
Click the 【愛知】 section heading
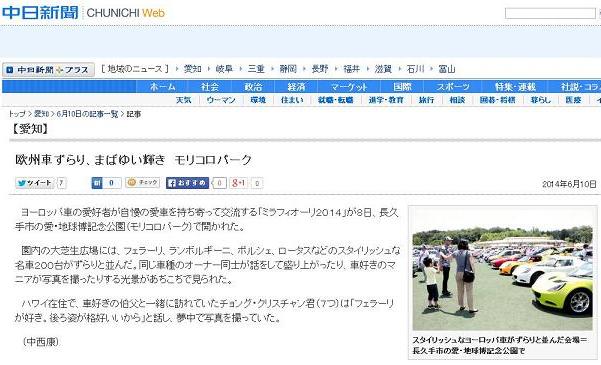(29, 129)
